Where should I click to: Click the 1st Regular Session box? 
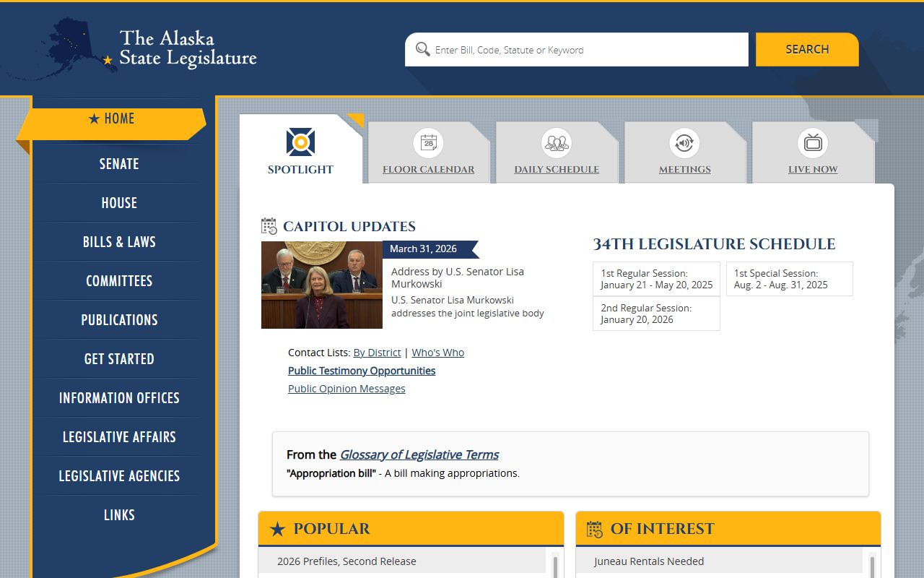[656, 279]
